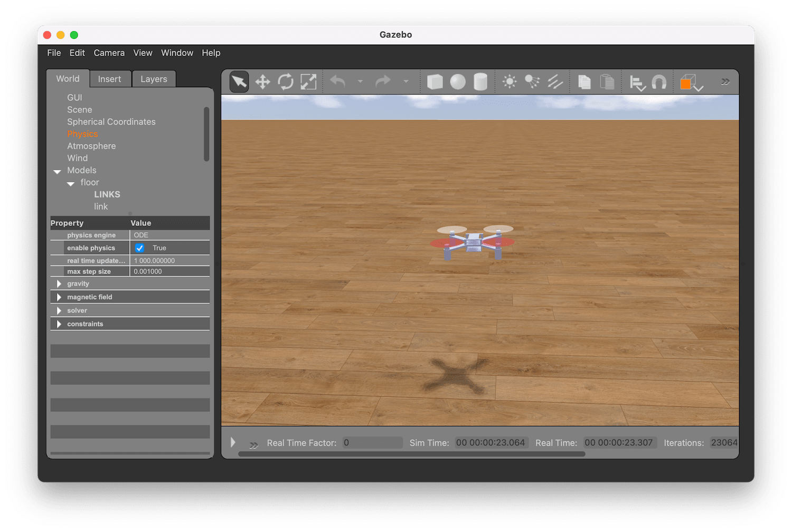Insert a sphere into the scene
Image resolution: width=792 pixels, height=532 pixels.
point(457,82)
